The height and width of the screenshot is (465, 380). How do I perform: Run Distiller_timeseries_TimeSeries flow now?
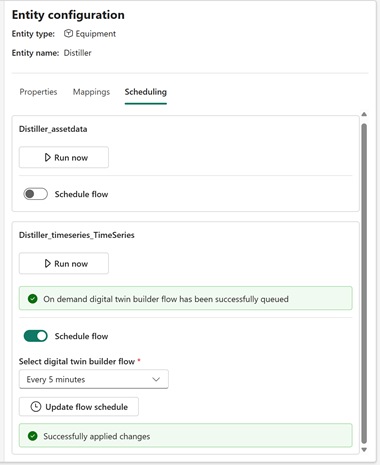coord(64,263)
